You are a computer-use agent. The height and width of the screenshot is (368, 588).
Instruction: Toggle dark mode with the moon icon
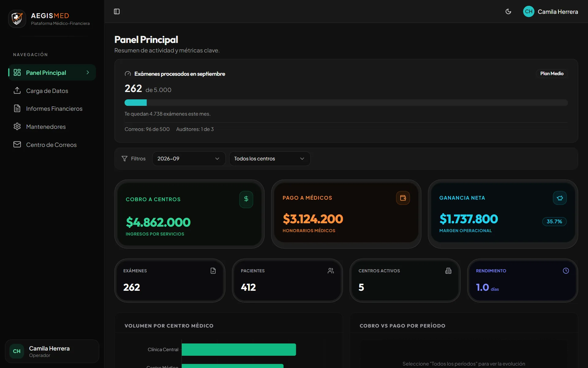[508, 12]
